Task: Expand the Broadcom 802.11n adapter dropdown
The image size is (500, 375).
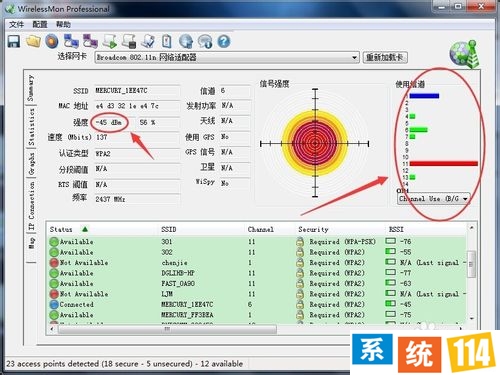Action: point(354,58)
